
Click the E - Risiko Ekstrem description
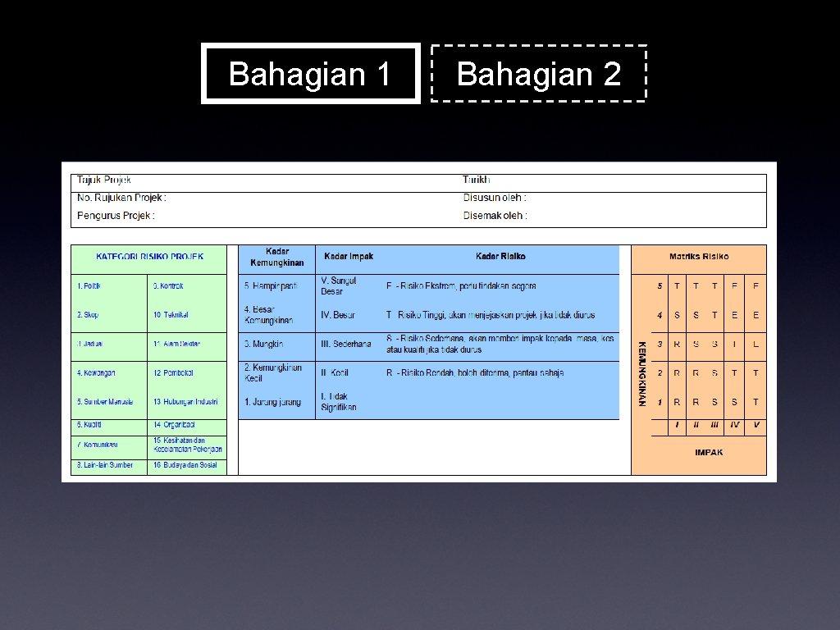(461, 286)
